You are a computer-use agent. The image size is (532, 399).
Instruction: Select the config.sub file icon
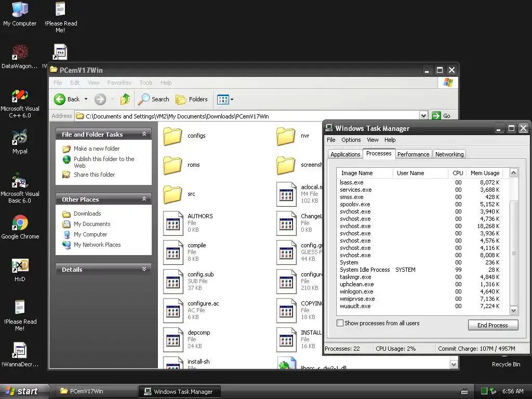click(x=173, y=282)
